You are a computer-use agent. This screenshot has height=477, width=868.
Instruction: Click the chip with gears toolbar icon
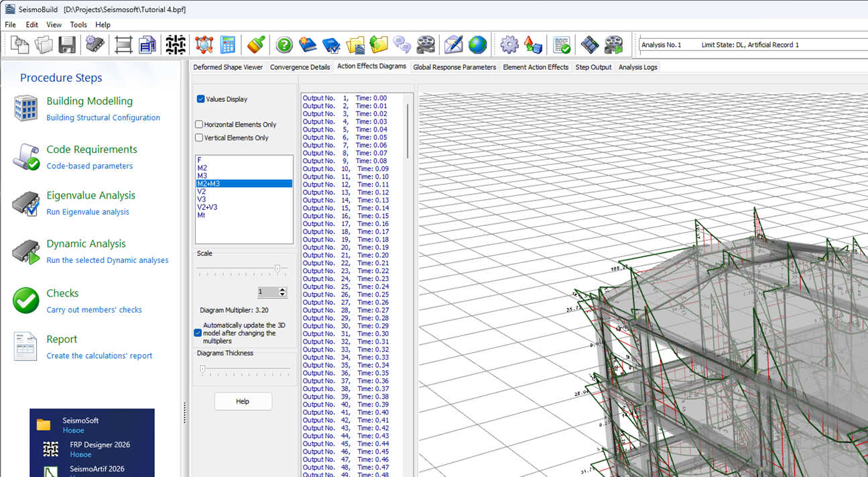(x=95, y=45)
